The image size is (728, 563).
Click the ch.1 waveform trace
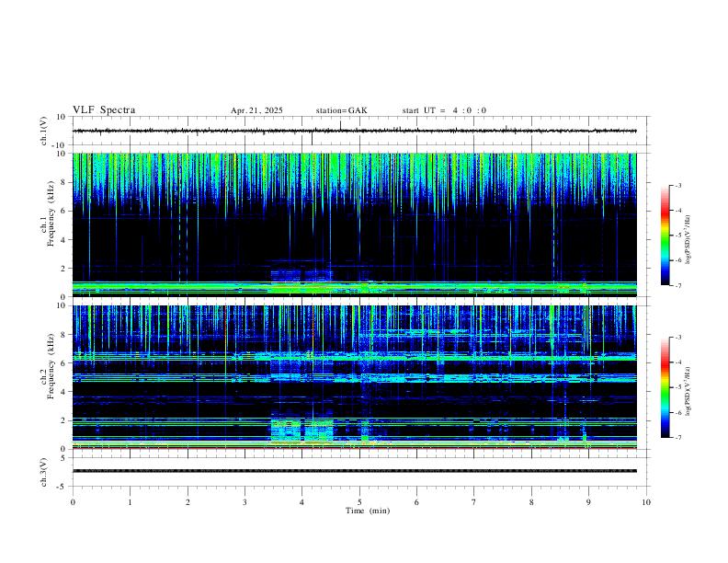[354, 131]
